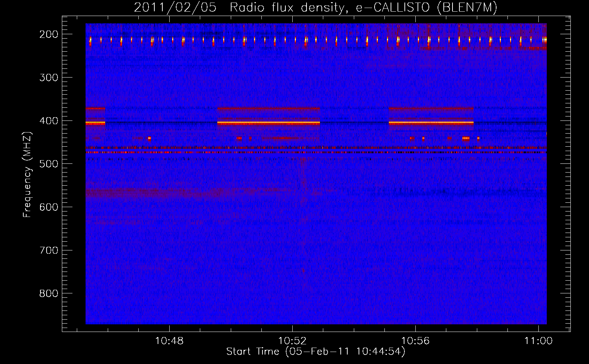Click the 500 frequency tick label
The image size is (589, 364).
coord(49,164)
